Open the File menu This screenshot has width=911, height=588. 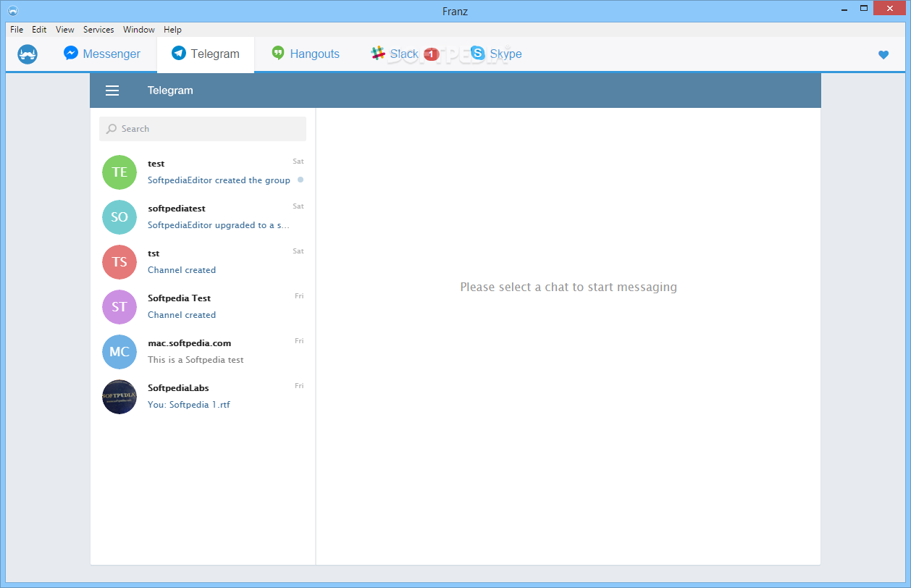(x=17, y=30)
